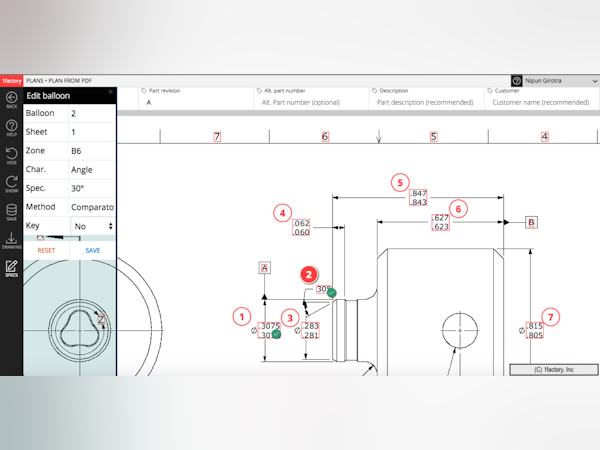The image size is (600, 450).
Task: Click the 1factory logo
Action: coord(11,81)
